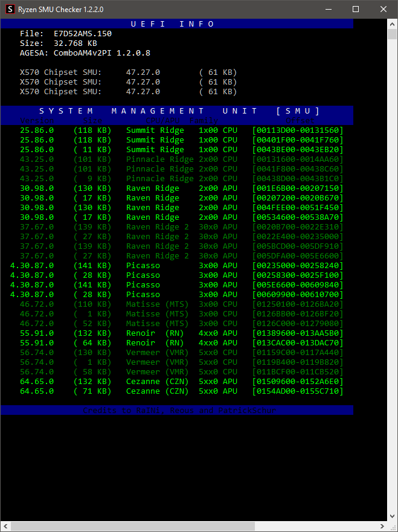The image size is (398, 532).
Task: Maximize the Ryzen SMU Checker window
Action: coord(356,9)
